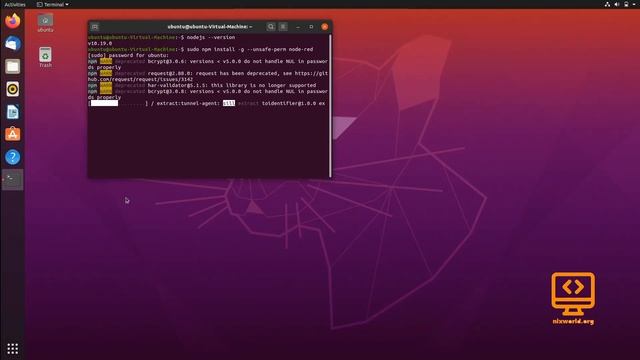Screen dimensions: 640x360
Task: Click the Terminal title text
Action: click(210, 27)
